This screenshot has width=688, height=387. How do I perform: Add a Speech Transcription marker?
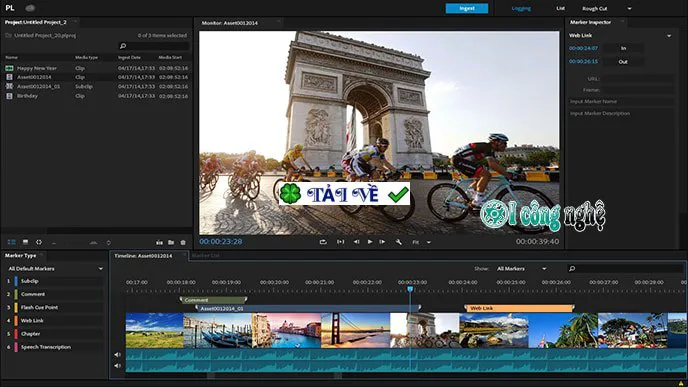[x=59, y=347]
